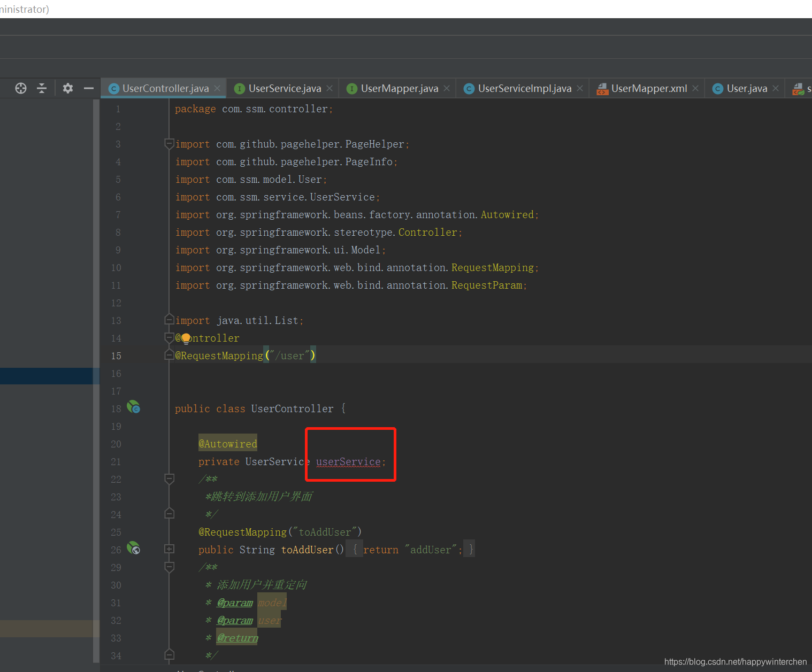This screenshot has width=812, height=672.
Task: Toggle fold marker next to @Controller on line 14
Action: click(x=169, y=337)
